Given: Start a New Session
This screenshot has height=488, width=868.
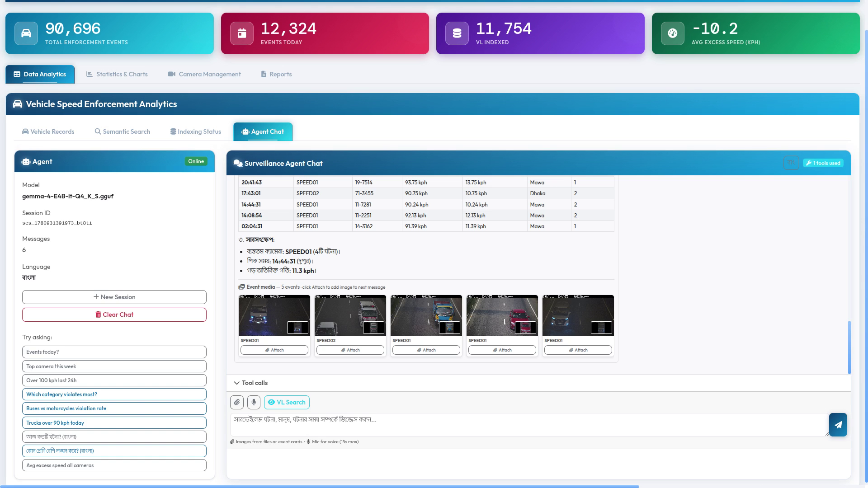Looking at the screenshot, I should (114, 297).
